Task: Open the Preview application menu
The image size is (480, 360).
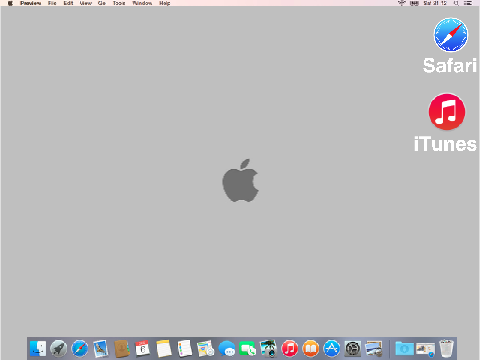Action: tap(30, 3)
